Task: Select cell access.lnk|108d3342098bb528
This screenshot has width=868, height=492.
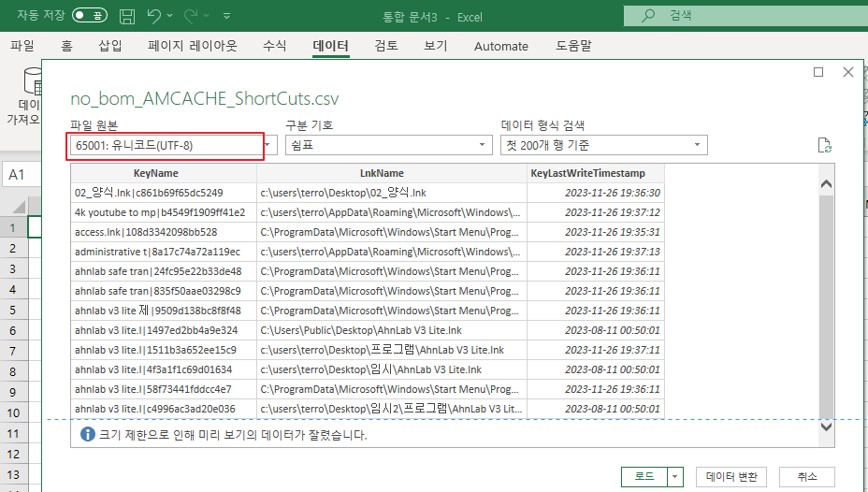Action: (x=164, y=232)
